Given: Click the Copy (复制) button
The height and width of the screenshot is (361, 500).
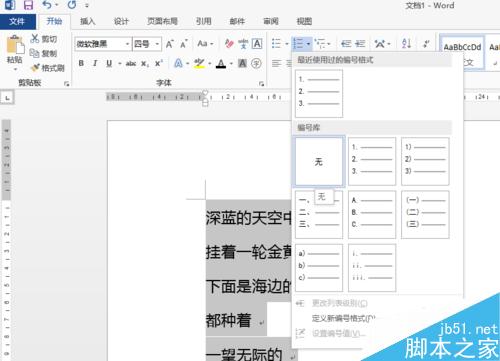Looking at the screenshot, I should pos(43,53).
